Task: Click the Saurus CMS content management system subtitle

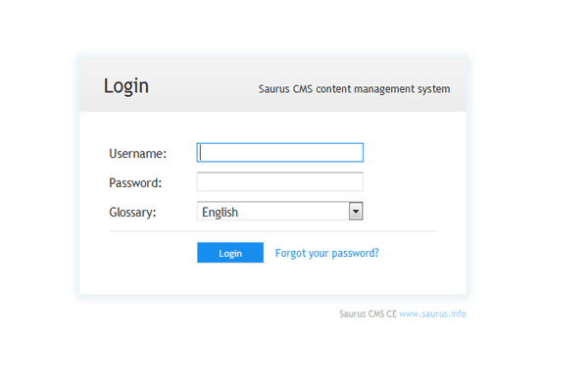Action: (x=354, y=89)
